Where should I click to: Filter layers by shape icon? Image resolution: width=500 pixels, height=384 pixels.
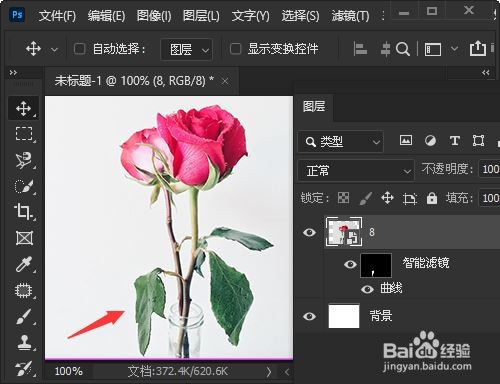tap(478, 141)
